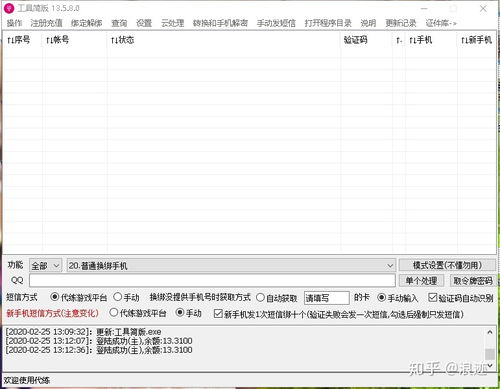The height and width of the screenshot is (389, 500).
Task: Open the 说明 menu
Action: tap(368, 23)
